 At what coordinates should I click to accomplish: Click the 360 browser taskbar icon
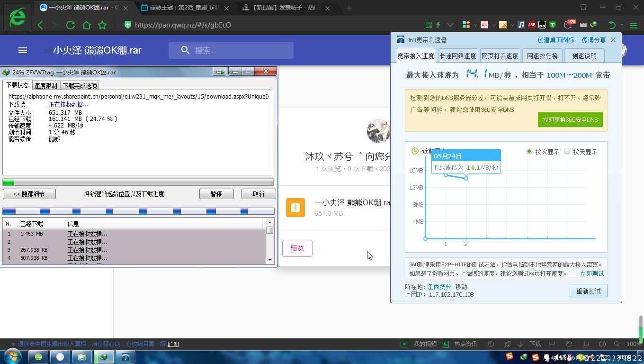[x=38, y=357]
